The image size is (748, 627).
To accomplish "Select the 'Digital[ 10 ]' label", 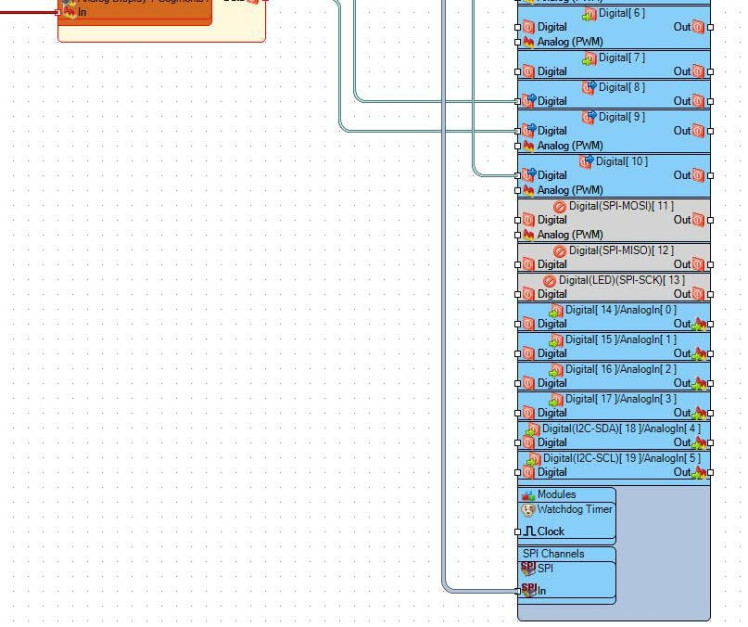I will pos(622,162).
